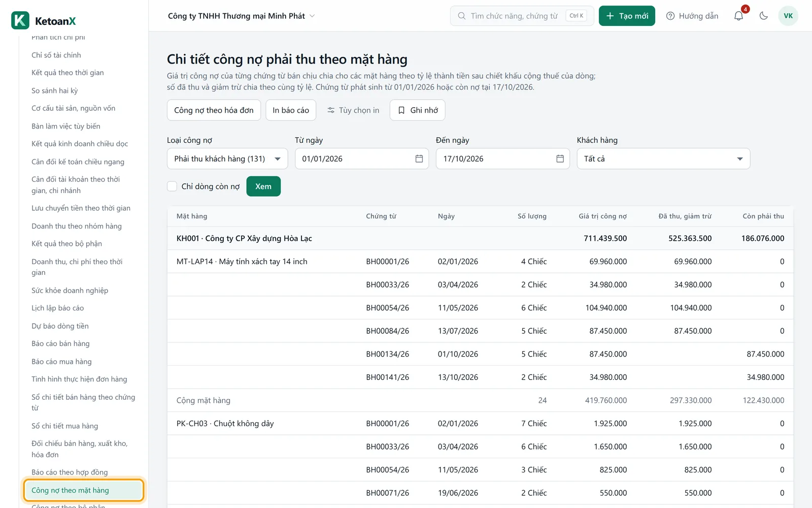This screenshot has height=508, width=812.
Task: Open the Loại công nợ dropdown
Action: point(227,158)
